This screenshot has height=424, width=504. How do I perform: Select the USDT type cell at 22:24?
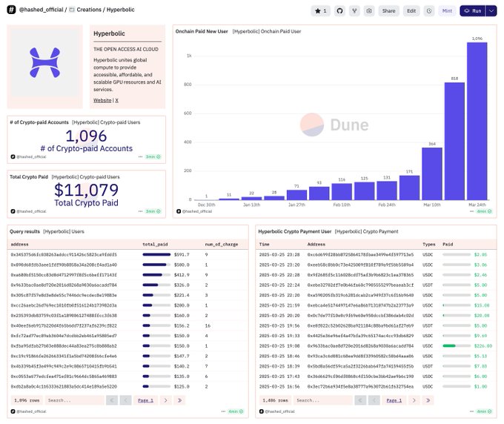pos(428,285)
